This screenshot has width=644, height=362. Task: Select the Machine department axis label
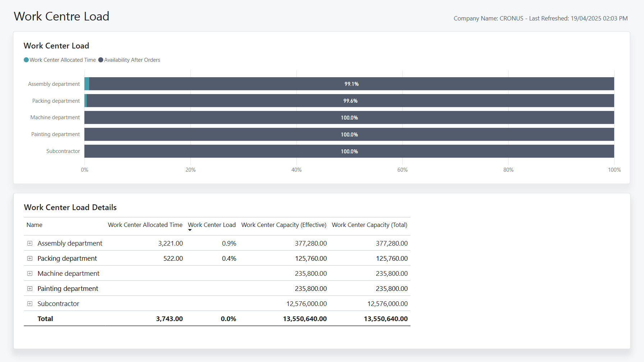pos(55,117)
